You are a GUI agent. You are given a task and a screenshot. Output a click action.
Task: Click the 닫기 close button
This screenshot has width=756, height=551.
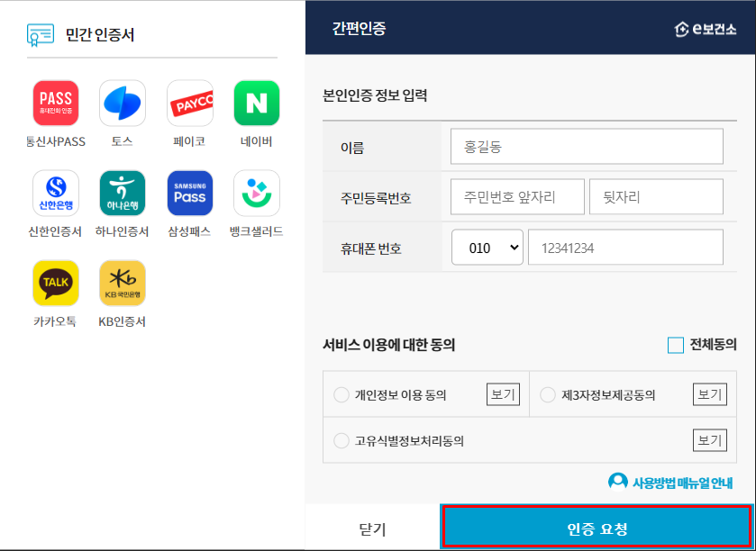[x=373, y=528]
